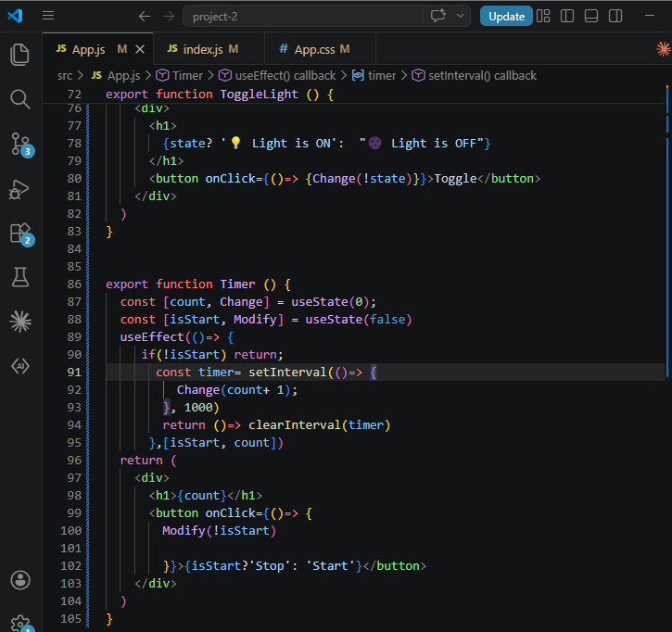Click Modify(!isStart) on line 100
The height and width of the screenshot is (632, 672).
219,530
